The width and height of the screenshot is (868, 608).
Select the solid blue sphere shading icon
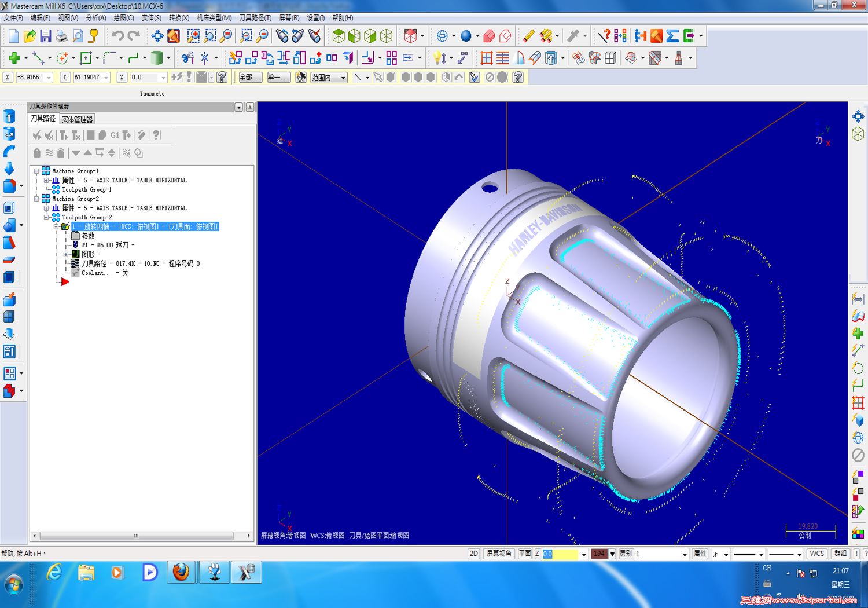(x=466, y=36)
